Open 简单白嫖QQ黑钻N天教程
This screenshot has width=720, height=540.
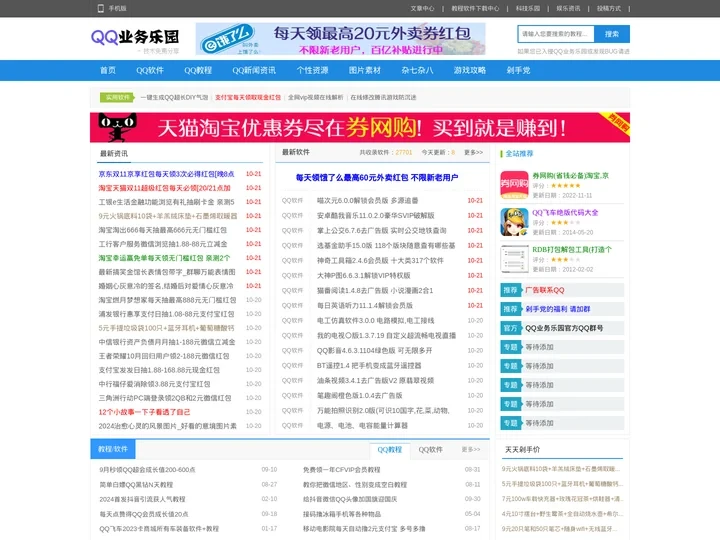click(x=136, y=484)
